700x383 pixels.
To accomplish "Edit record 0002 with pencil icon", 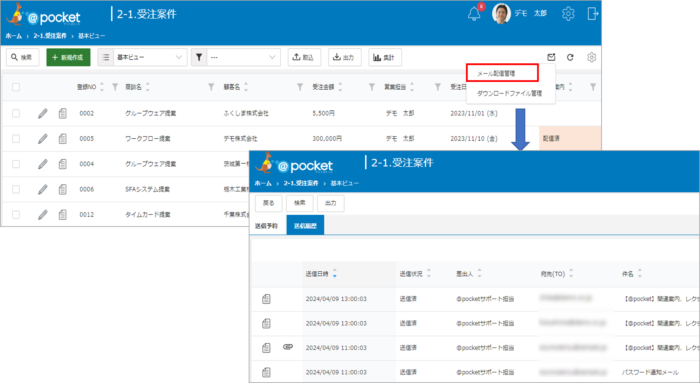I will (x=42, y=113).
